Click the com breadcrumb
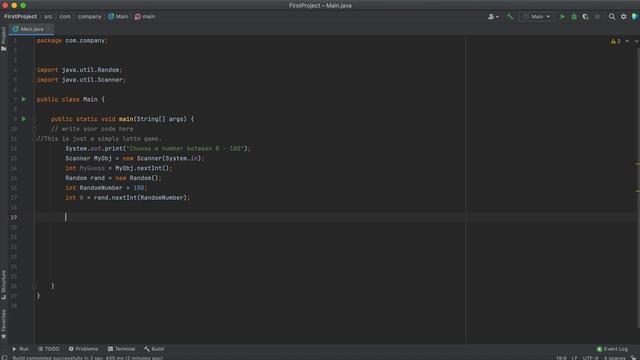The height and width of the screenshot is (360, 640). pos(65,17)
